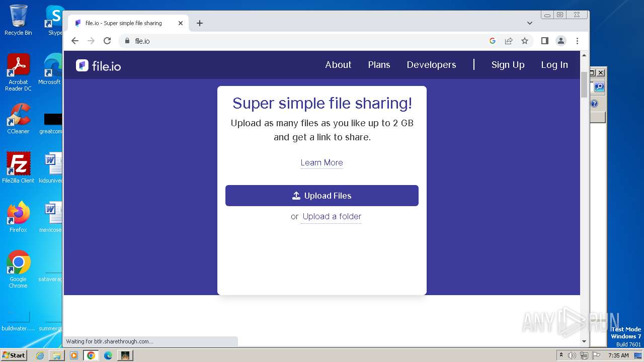Screen dimensions: 644x362
Task: Select the file.io browser tab
Action: [128, 23]
